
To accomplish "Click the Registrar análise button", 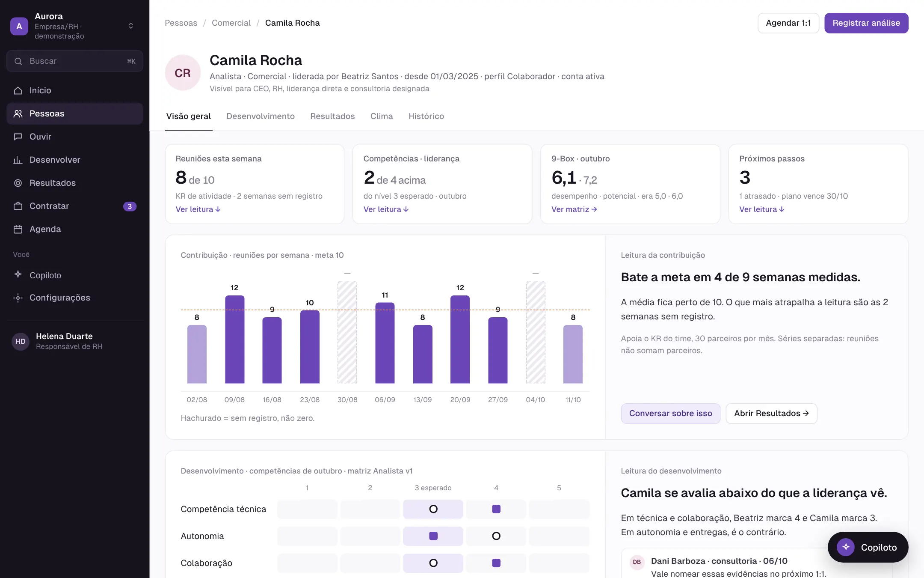I will click(866, 23).
